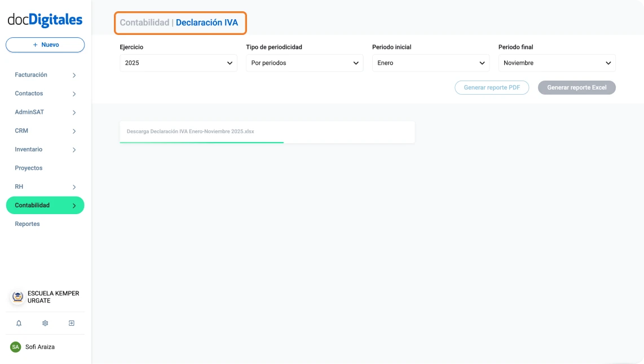Select Proyectos in the sidebar
Viewport: 644px width, 364px height.
pyautogui.click(x=27, y=168)
